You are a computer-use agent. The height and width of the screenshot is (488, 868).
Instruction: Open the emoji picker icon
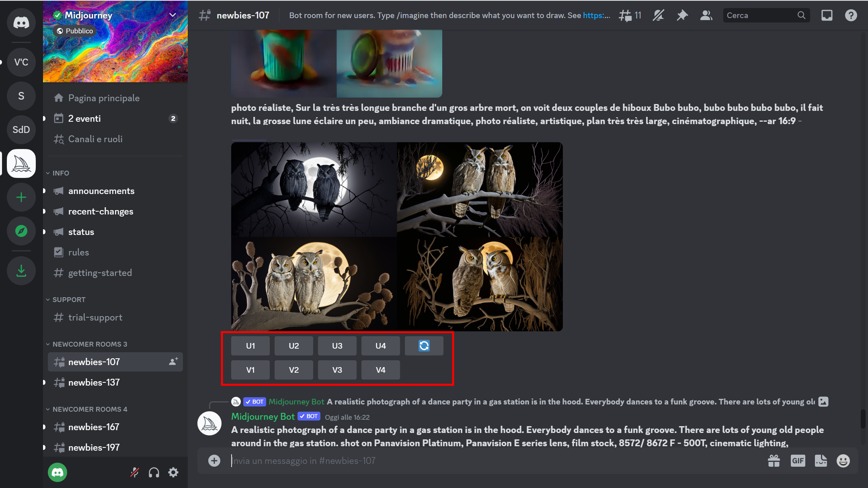coord(843,461)
